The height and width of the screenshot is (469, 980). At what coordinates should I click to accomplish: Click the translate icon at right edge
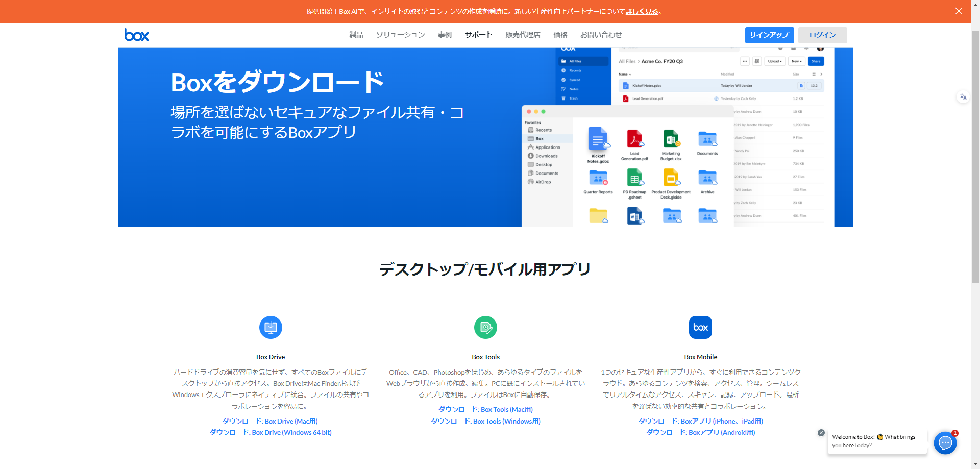963,97
